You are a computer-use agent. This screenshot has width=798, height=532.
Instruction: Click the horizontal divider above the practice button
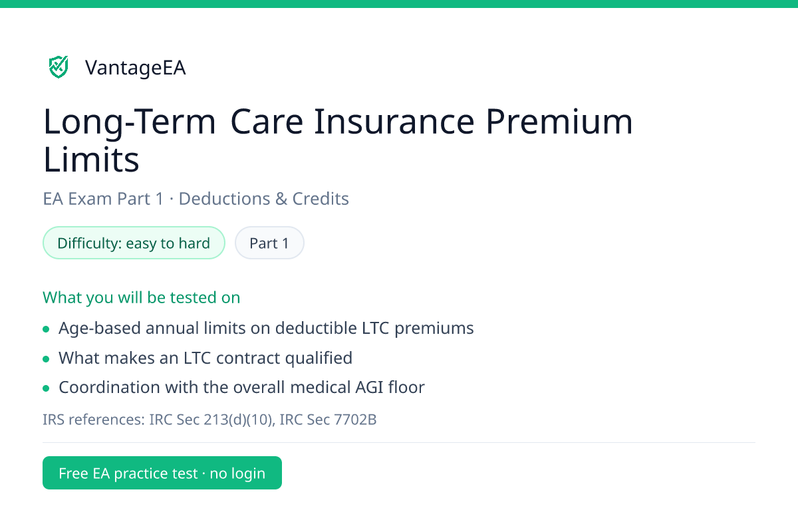coord(399,442)
